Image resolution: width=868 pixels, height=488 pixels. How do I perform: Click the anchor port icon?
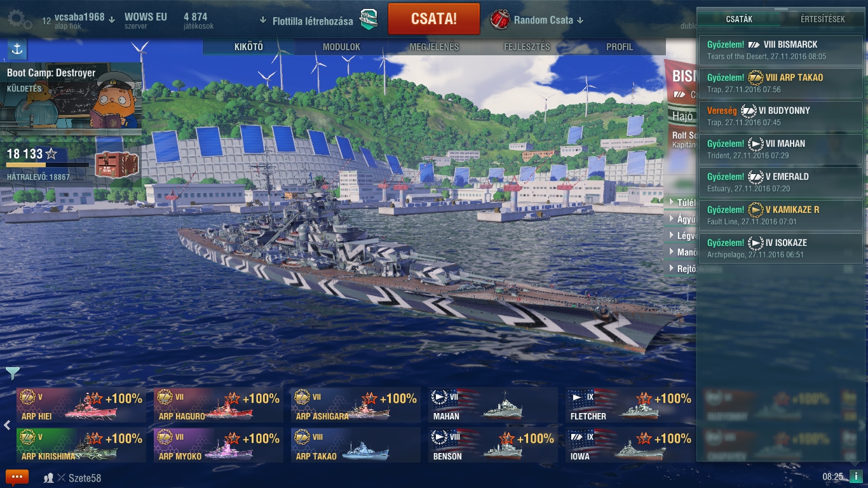pos(17,48)
